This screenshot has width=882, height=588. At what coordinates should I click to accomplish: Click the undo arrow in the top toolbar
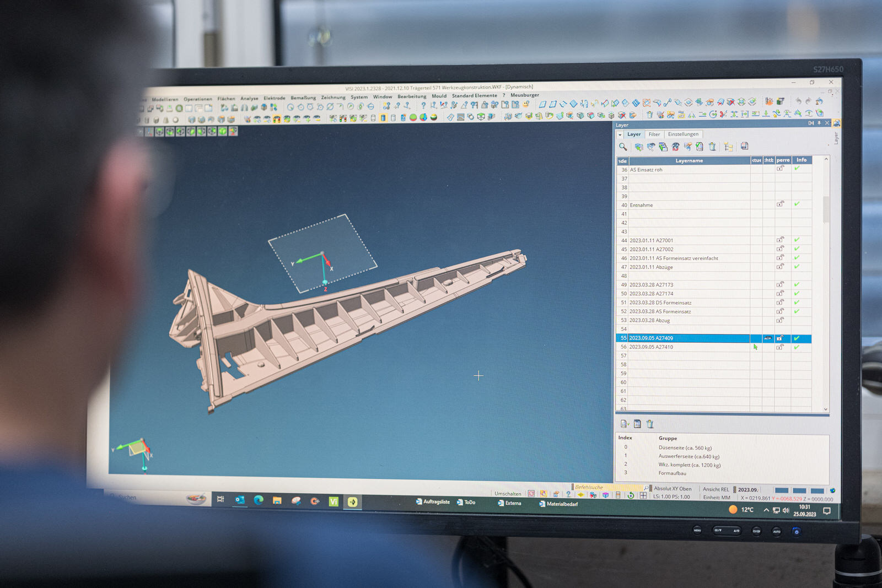click(x=798, y=101)
